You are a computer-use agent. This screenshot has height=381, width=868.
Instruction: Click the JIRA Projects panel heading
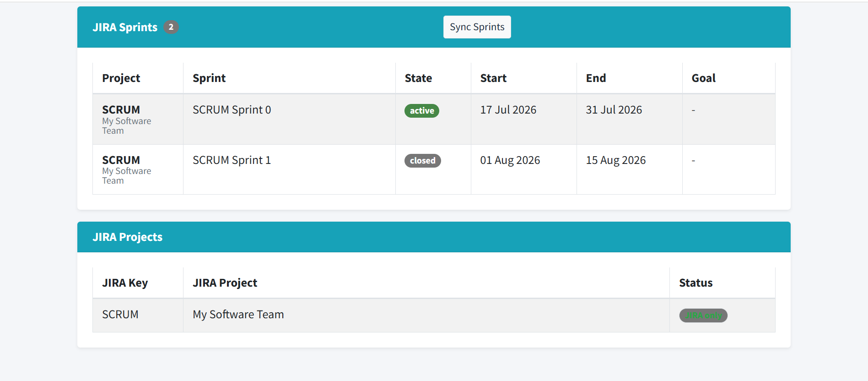[x=128, y=237]
